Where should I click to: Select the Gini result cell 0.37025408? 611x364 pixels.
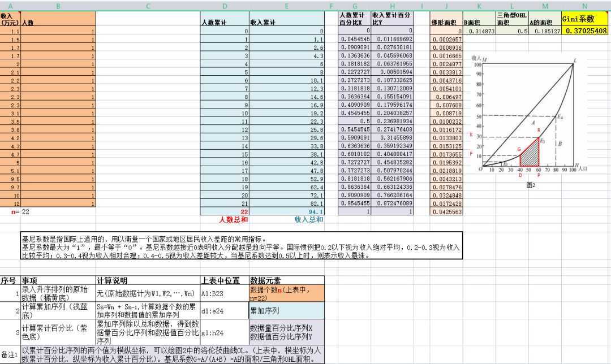(584, 31)
